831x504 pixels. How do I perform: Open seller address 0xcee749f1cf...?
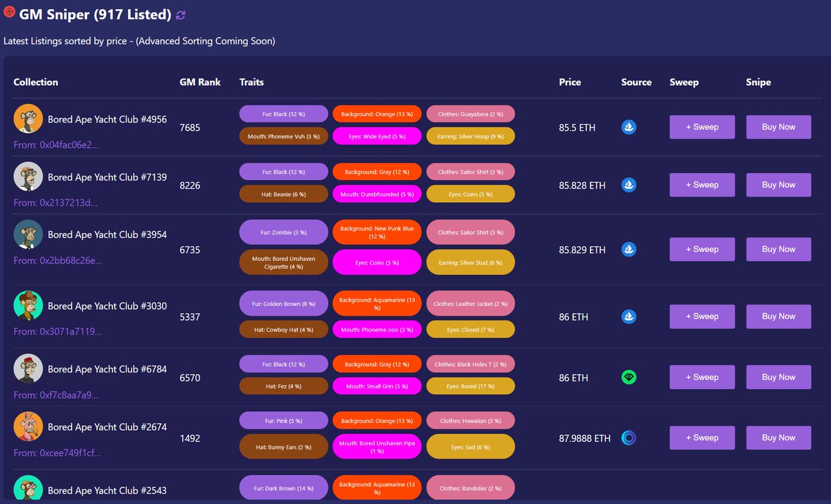click(57, 453)
